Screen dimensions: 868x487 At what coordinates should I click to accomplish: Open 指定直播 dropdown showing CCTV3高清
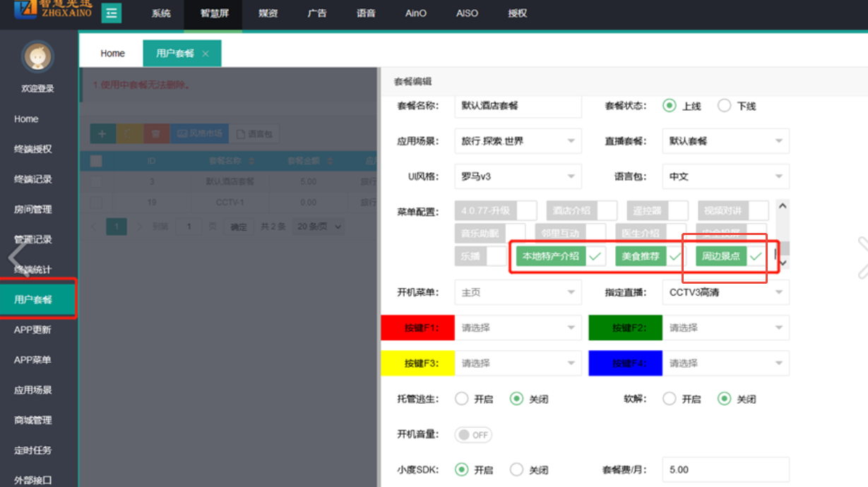[726, 292]
